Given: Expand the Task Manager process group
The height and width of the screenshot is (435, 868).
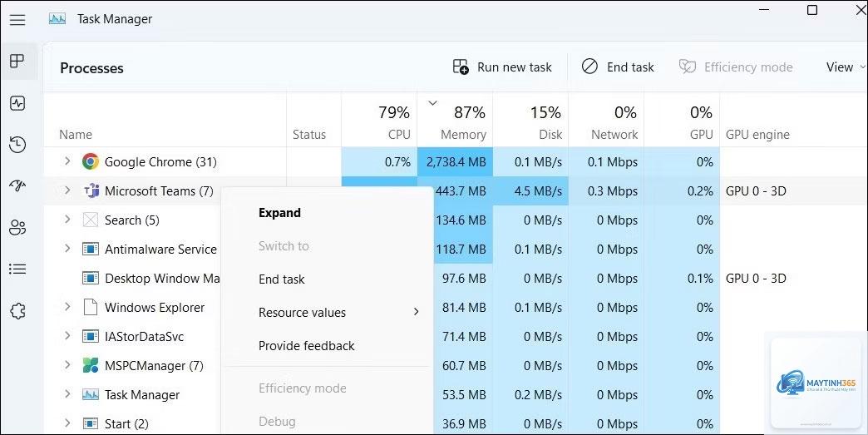Looking at the screenshot, I should click(x=67, y=394).
